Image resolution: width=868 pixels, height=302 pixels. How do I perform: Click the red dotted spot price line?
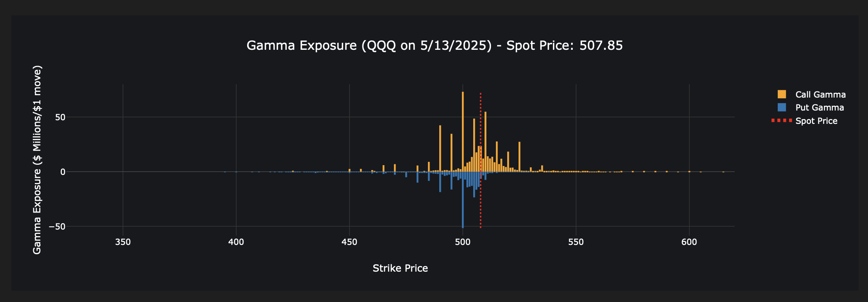tap(481, 160)
